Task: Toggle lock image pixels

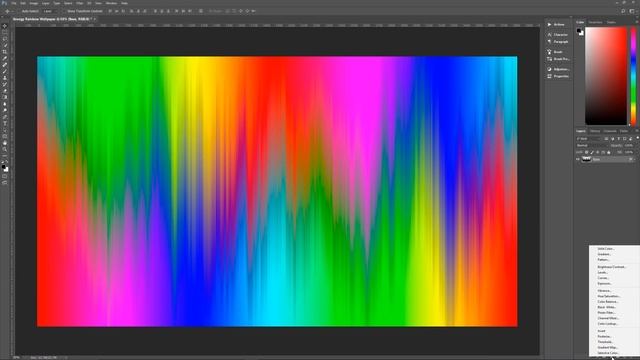Action: [x=592, y=152]
